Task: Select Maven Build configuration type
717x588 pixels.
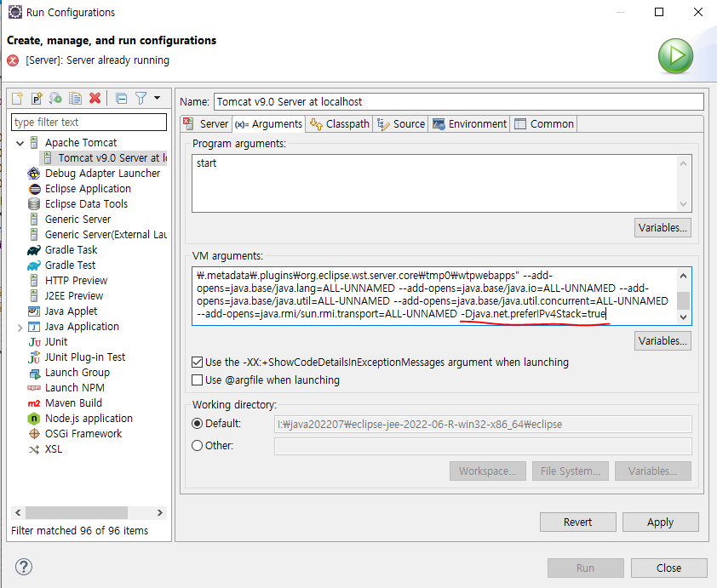Action: [x=73, y=403]
